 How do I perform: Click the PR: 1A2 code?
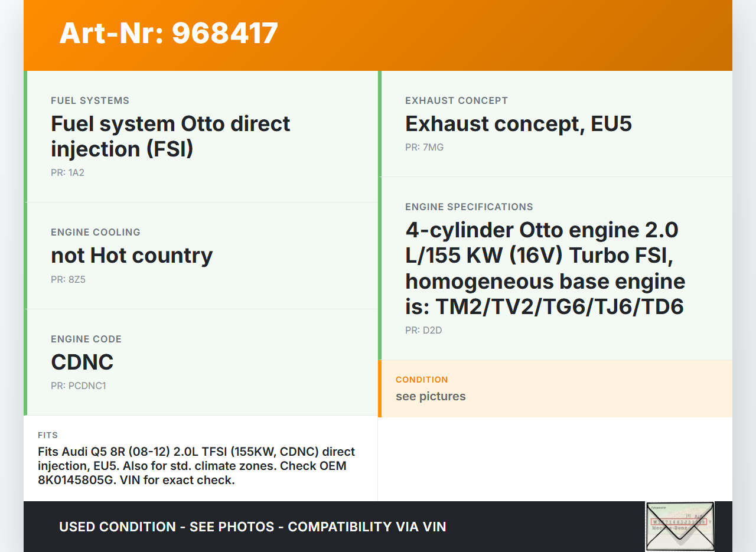pos(67,173)
